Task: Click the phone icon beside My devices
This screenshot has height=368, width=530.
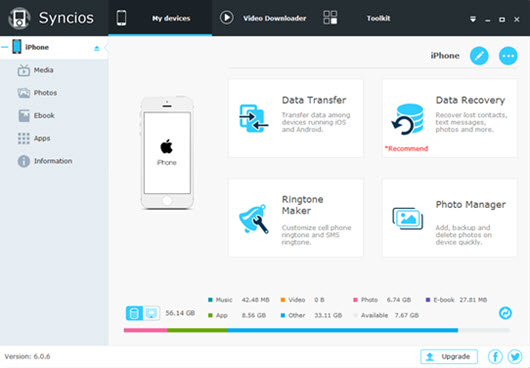Action: [x=121, y=18]
